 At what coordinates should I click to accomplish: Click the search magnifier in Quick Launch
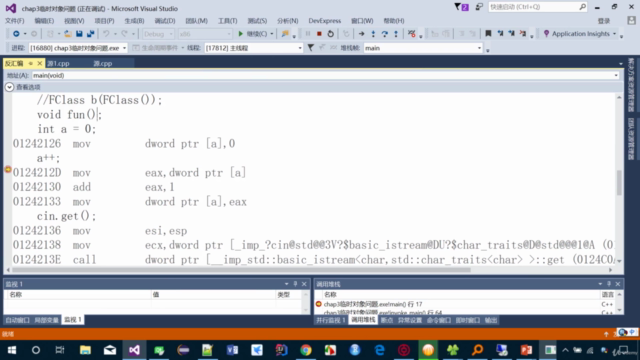click(x=582, y=7)
